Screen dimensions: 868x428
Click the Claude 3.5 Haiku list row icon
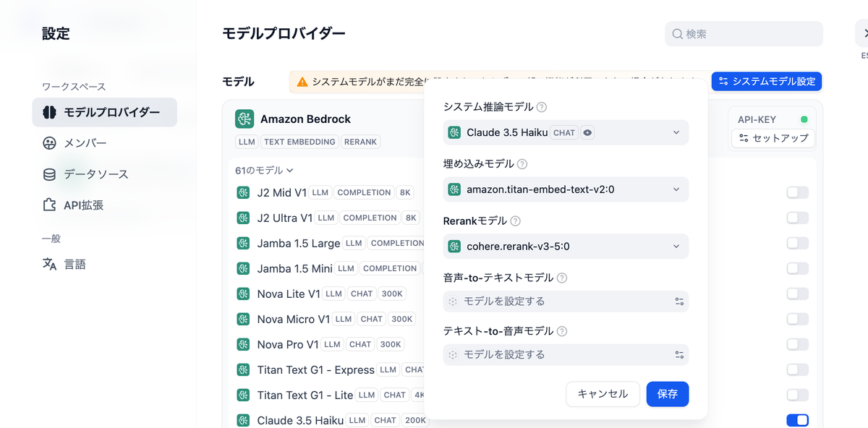(243, 420)
